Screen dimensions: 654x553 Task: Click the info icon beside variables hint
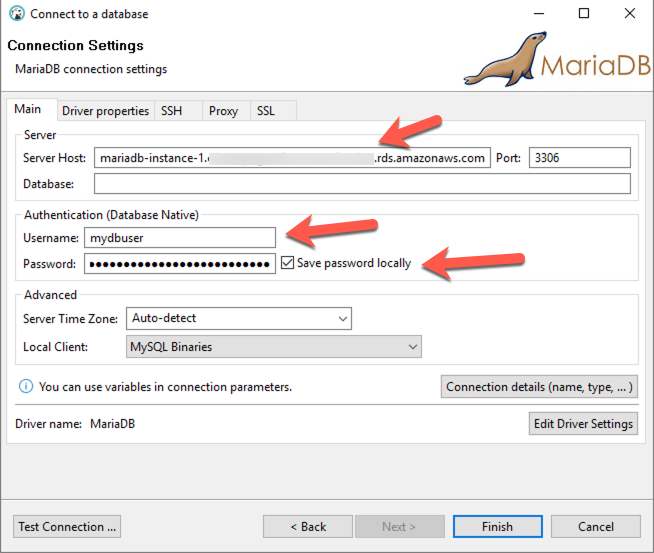[26, 387]
